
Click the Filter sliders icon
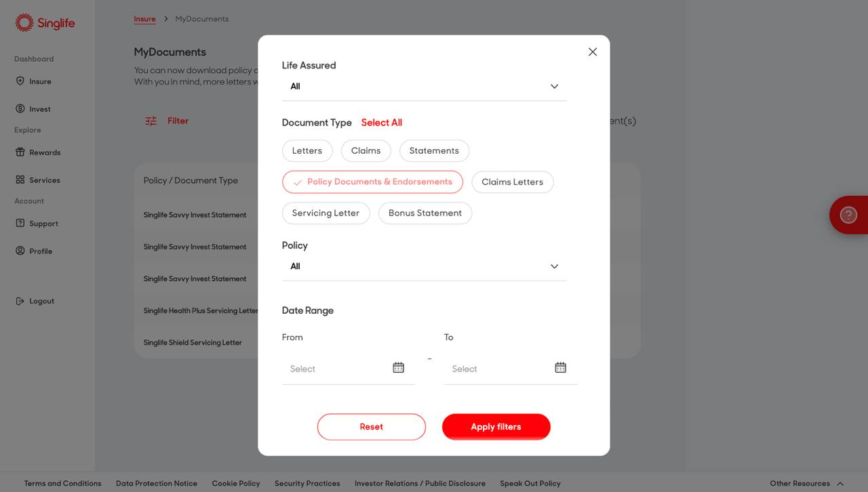[x=151, y=121]
